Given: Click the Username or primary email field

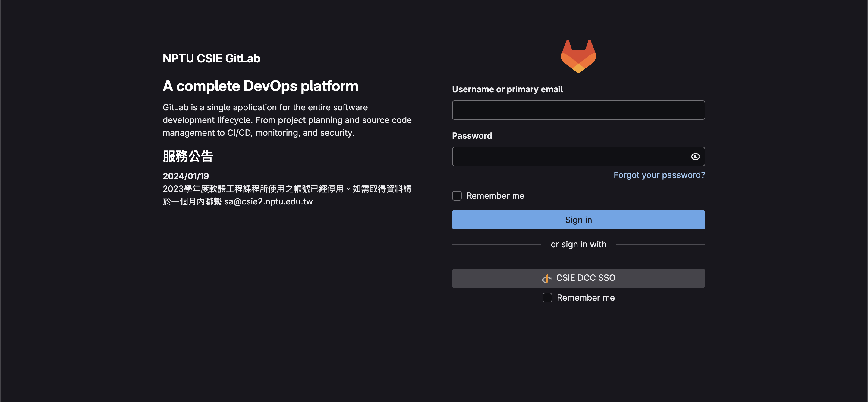Looking at the screenshot, I should [x=578, y=110].
